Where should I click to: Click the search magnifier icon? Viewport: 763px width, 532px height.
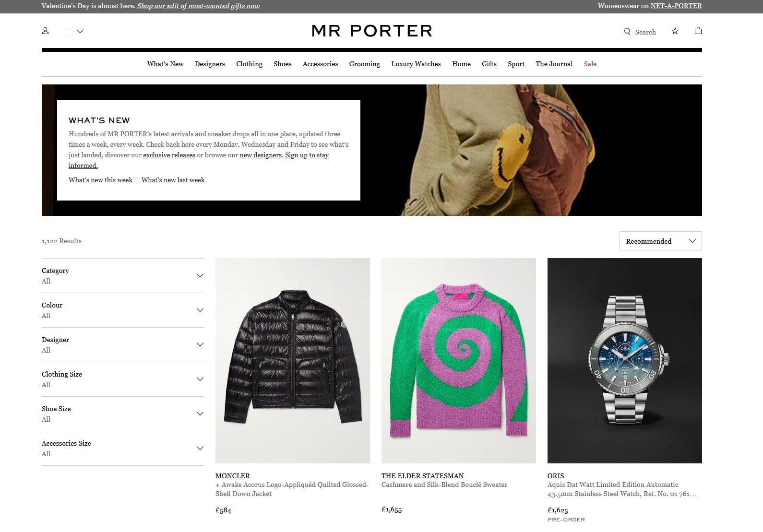coord(627,32)
